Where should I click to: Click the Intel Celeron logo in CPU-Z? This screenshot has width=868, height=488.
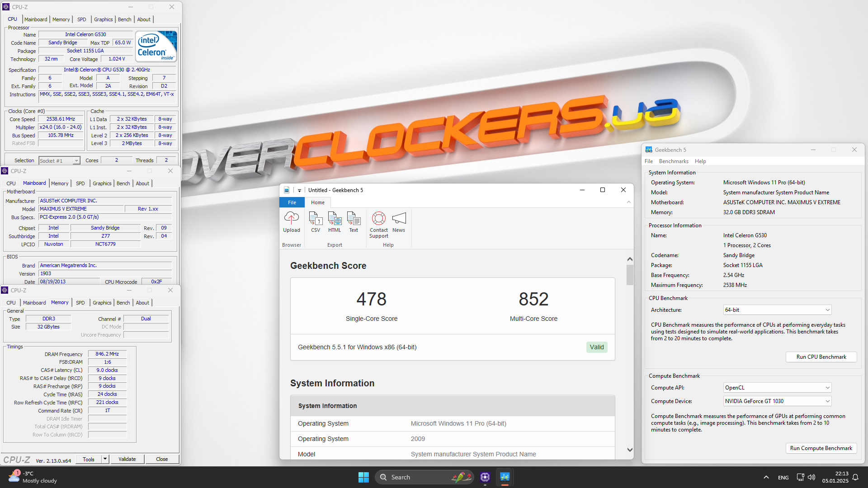[156, 47]
